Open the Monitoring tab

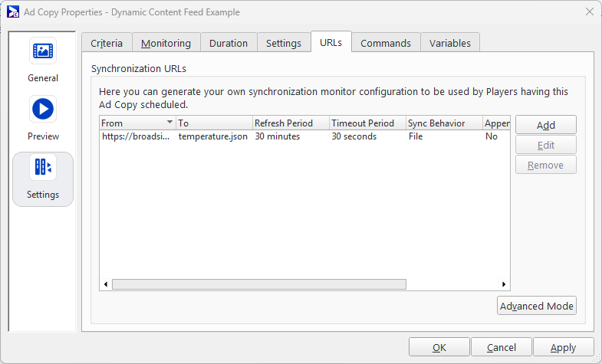coord(166,43)
